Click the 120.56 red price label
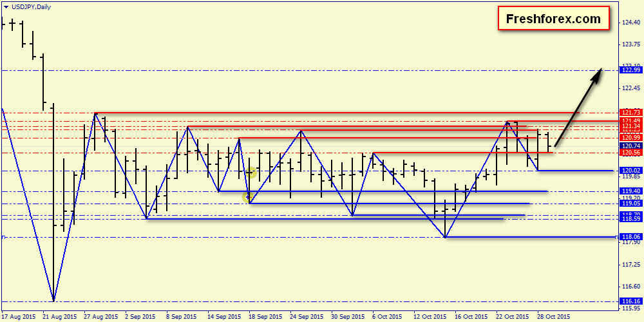Screen dimensions: 644x322 tap(630, 153)
